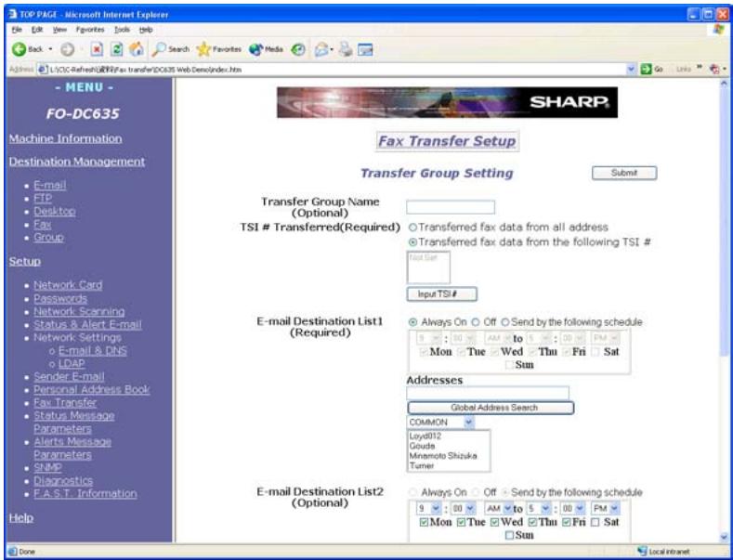The width and height of the screenshot is (733, 560).
Task: Click the Edit page toolbar icon
Action: (x=365, y=49)
